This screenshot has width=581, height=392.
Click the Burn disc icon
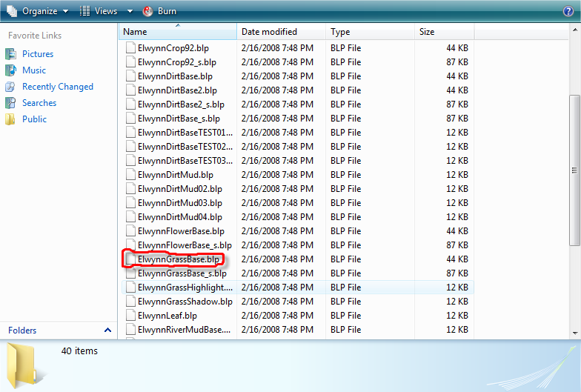[x=147, y=11]
